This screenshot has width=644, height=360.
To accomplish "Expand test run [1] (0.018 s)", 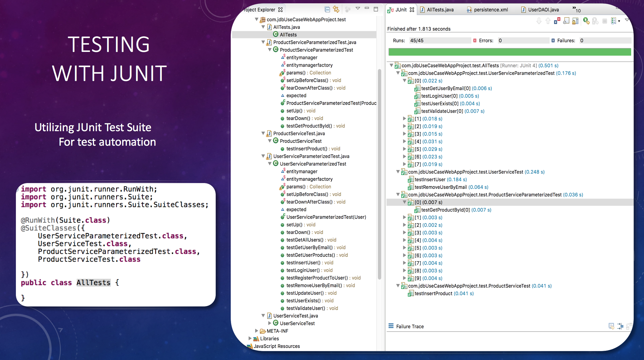I will pyautogui.click(x=404, y=119).
